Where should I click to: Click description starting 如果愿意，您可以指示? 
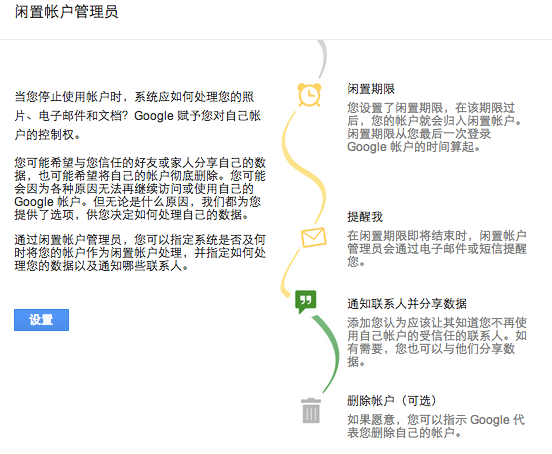tap(436, 426)
